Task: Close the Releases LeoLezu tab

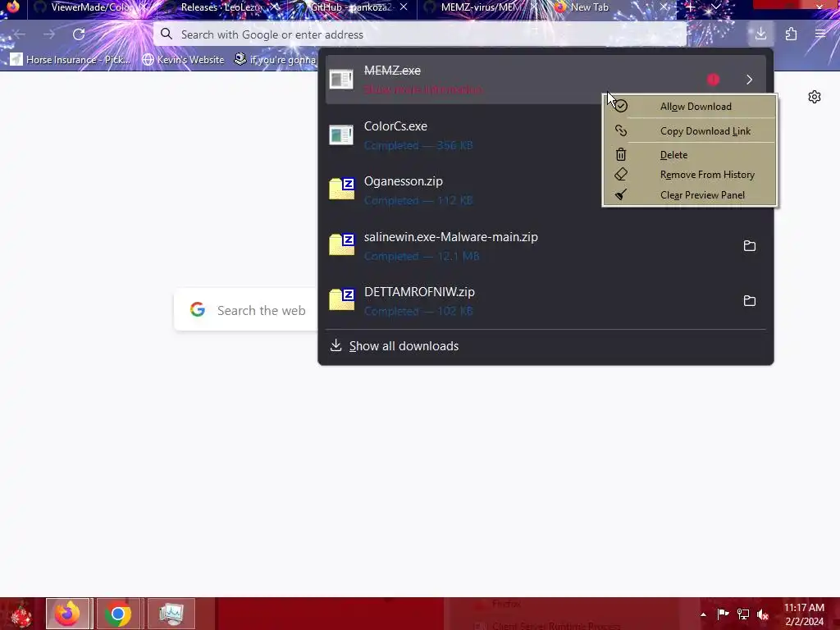Action: (274, 7)
